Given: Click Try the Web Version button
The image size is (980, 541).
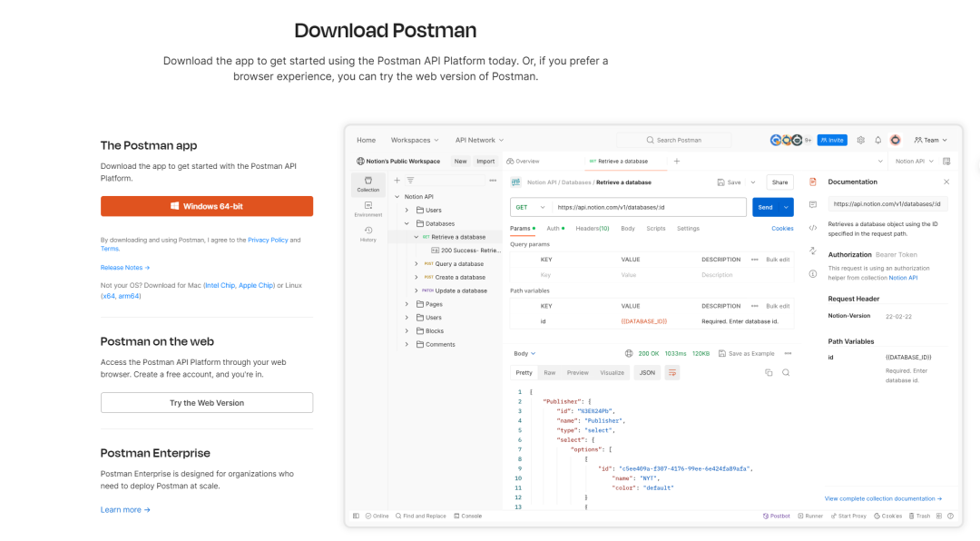Looking at the screenshot, I should tap(207, 403).
